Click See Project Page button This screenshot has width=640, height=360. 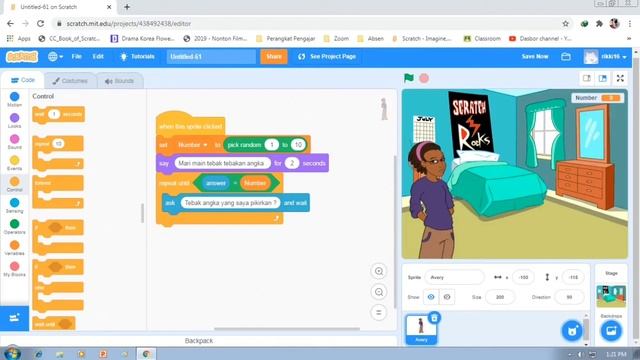(327, 56)
